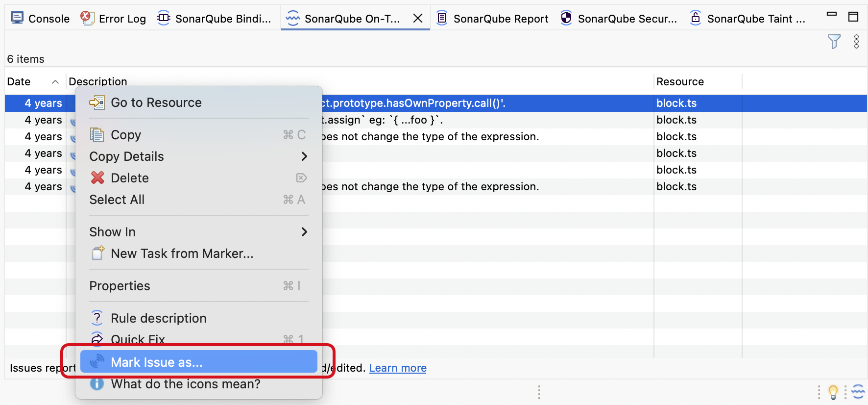The width and height of the screenshot is (868, 405).
Task: Click the lightbulb tip icon in status bar
Action: (833, 392)
